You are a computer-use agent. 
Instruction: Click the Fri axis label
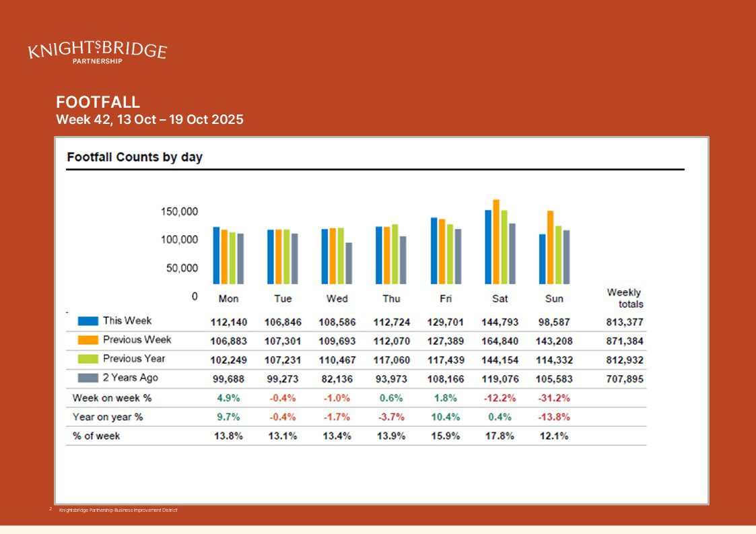click(445, 298)
